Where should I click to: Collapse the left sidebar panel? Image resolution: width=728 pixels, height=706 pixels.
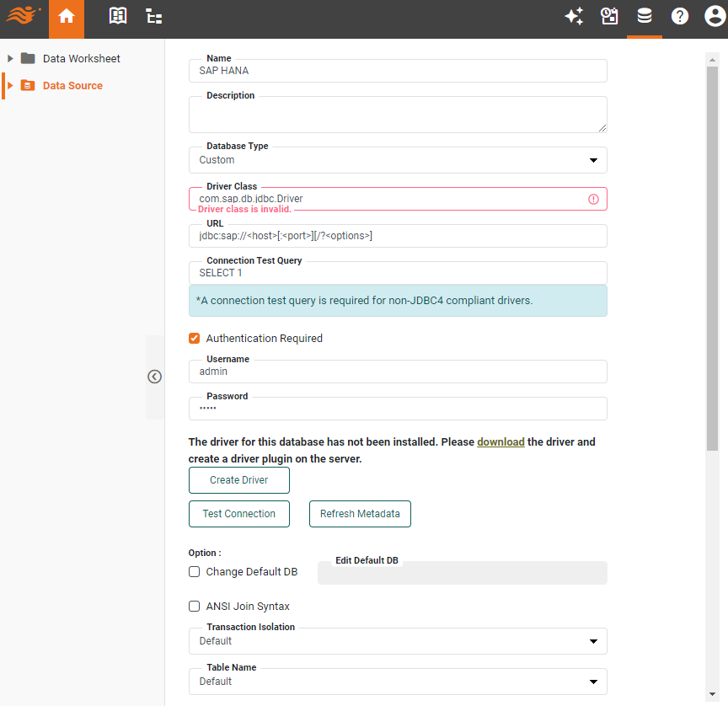(x=154, y=377)
